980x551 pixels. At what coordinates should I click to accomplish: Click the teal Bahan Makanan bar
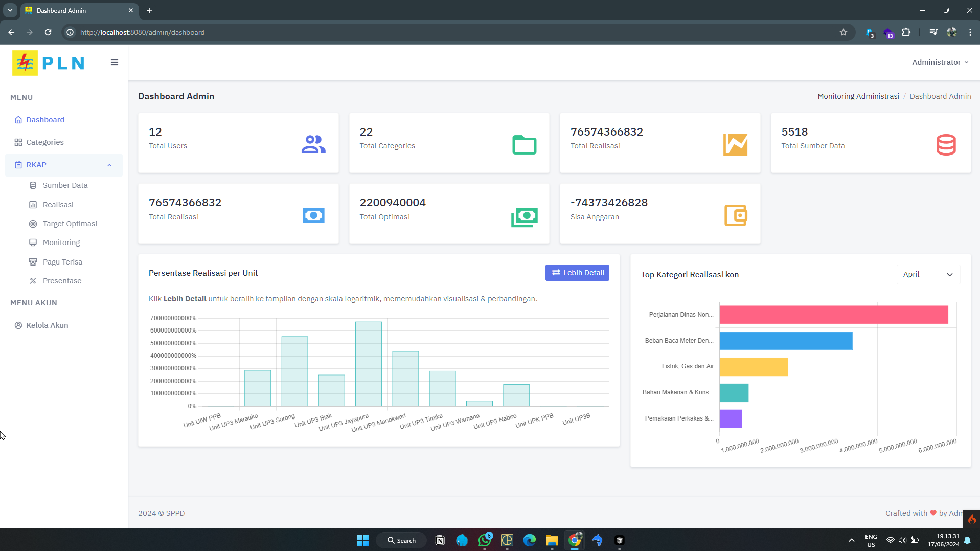point(734,393)
